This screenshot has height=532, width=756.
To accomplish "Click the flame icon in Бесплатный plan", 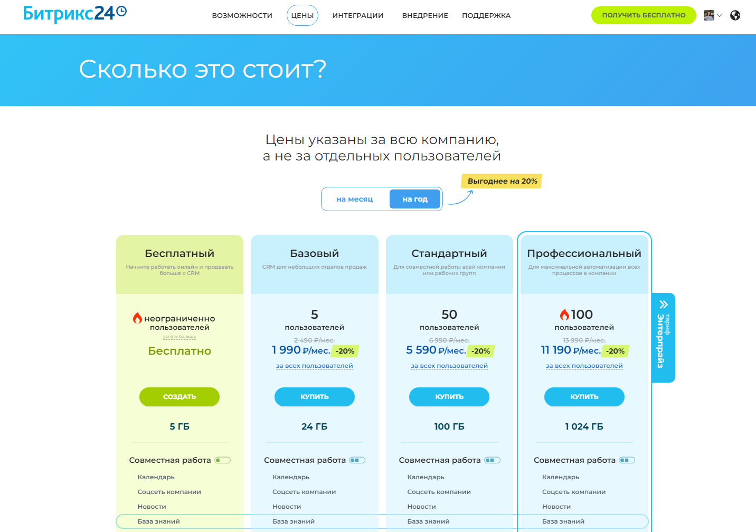I will pos(137,318).
